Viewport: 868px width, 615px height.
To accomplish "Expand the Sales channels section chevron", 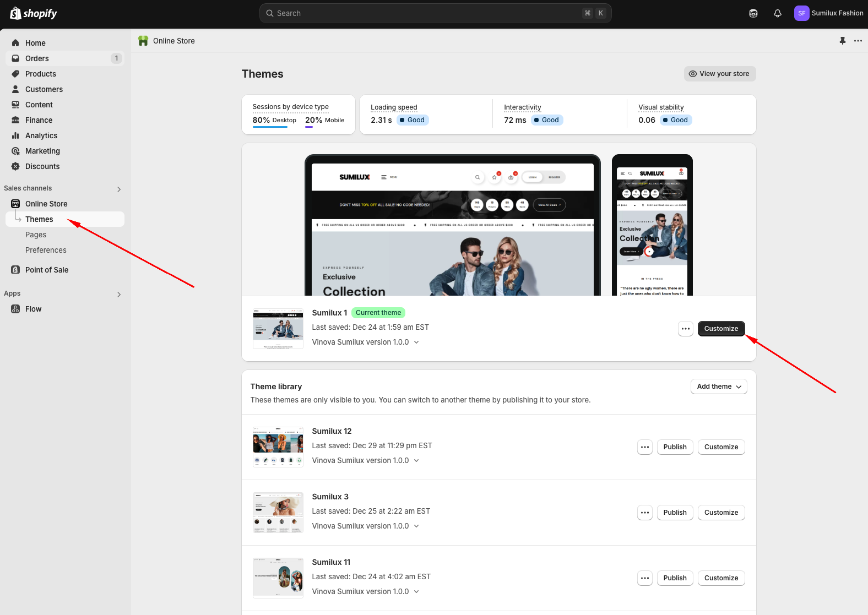I will (119, 189).
